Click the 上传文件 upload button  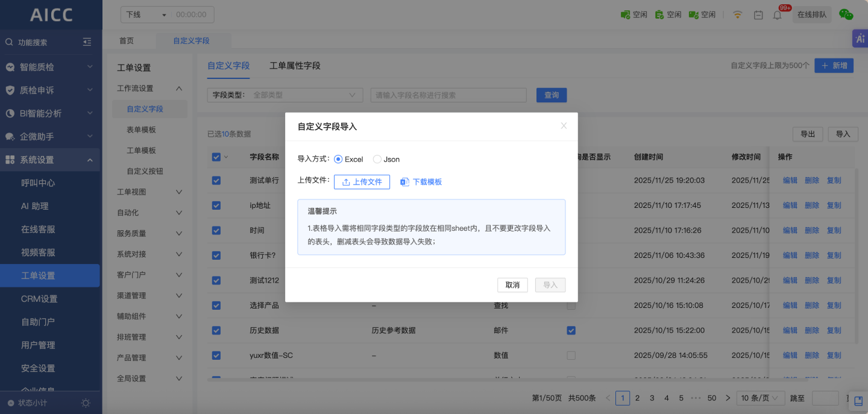(x=362, y=182)
